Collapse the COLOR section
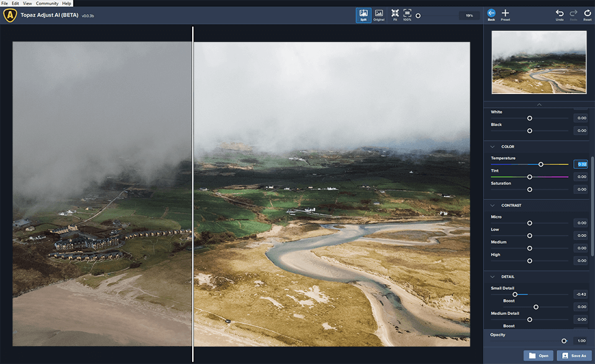Viewport: 595px width, 364px height. coord(493,146)
